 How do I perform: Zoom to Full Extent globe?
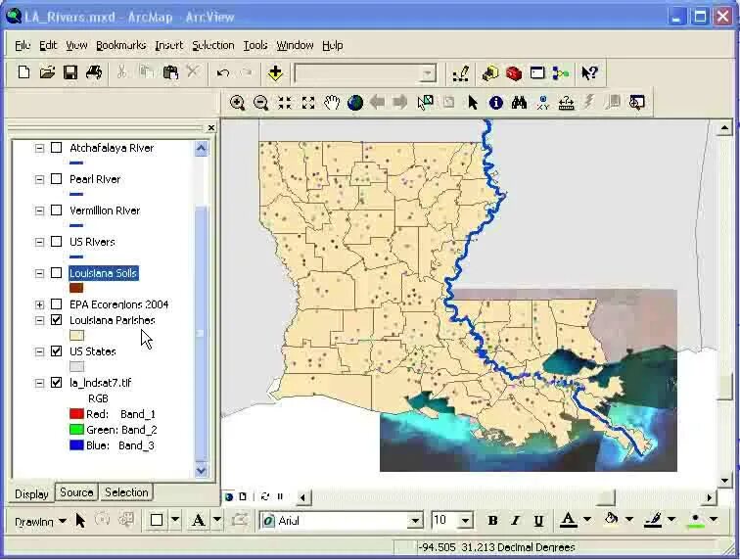coord(355,103)
